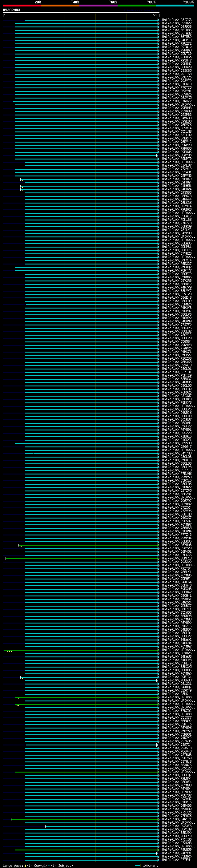
Task: Open hit UniRef100_P86048
Action: [x=177, y=751]
